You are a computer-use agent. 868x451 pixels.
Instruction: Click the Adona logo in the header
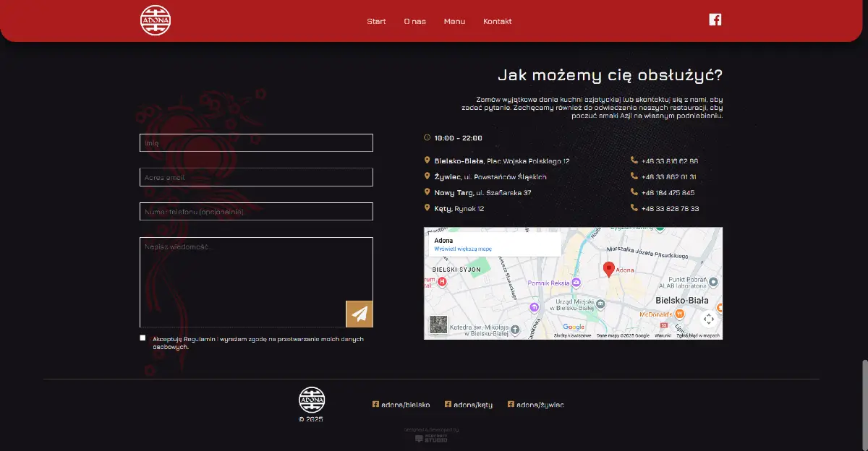click(x=155, y=20)
